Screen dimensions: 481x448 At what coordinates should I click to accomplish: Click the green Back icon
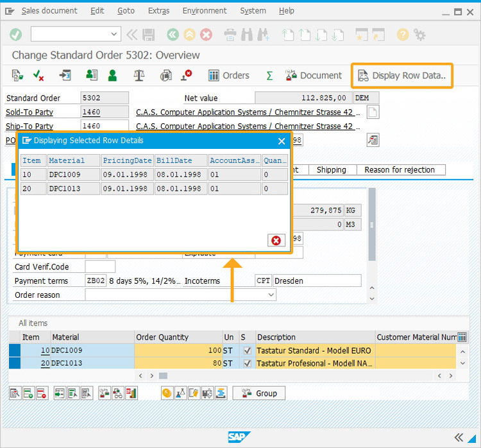[173, 35]
